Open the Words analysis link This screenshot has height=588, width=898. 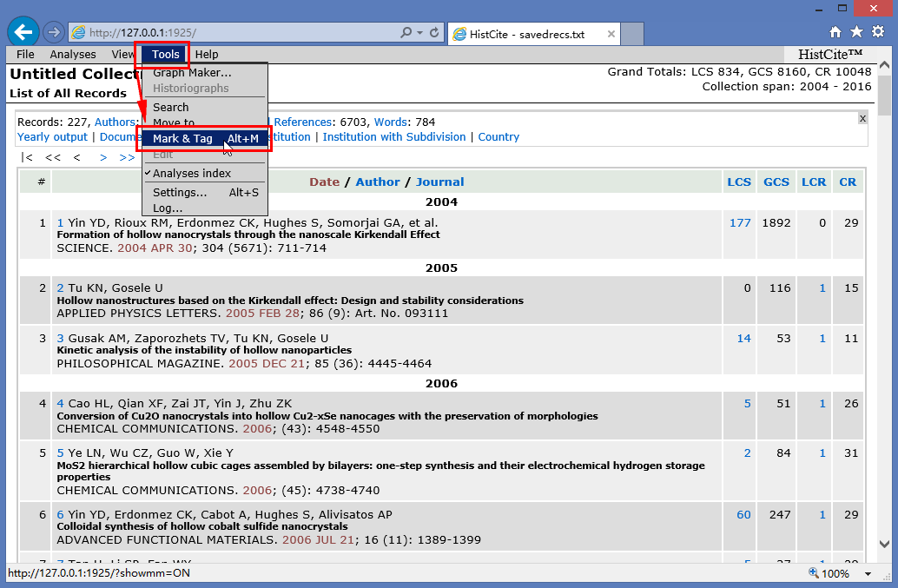391,122
